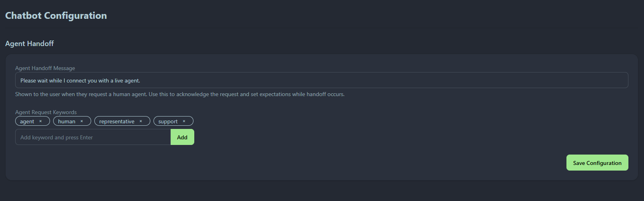Viewport: 644px width, 201px height.
Task: Focus the "Add keyword and press Enter" field
Action: (x=93, y=137)
